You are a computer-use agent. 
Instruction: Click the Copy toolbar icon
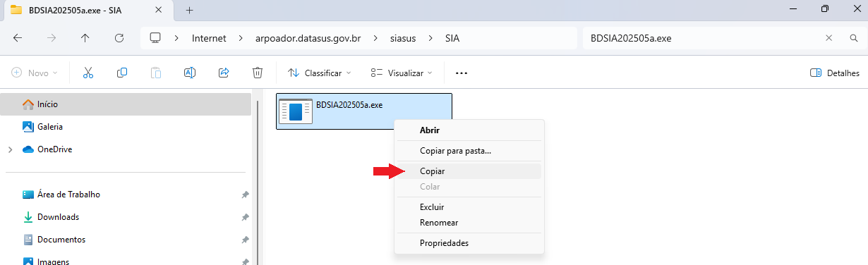tap(122, 73)
